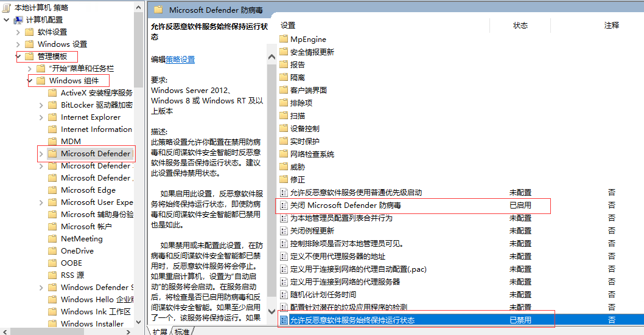Click description pane scroll down arrow

coord(271,311)
